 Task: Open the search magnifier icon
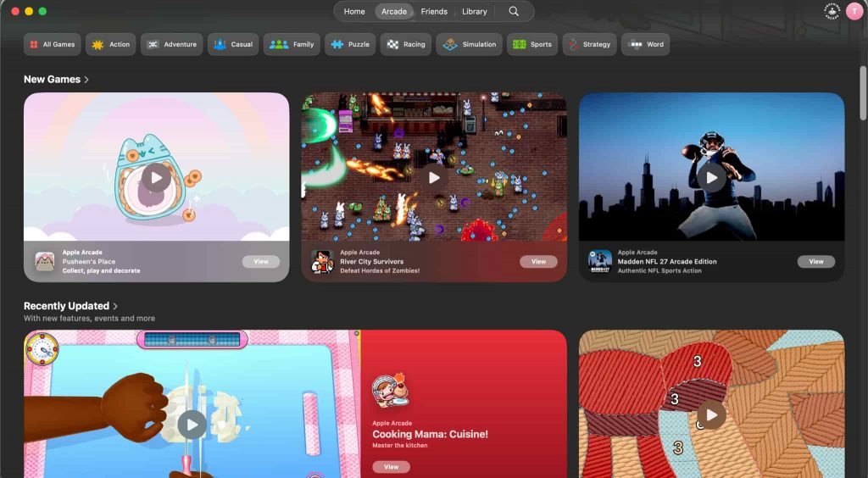(x=514, y=11)
